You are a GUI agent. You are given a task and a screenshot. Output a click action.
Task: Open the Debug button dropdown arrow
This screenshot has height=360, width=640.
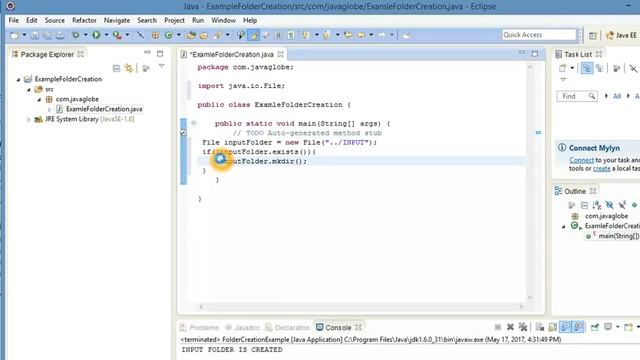(x=85, y=35)
